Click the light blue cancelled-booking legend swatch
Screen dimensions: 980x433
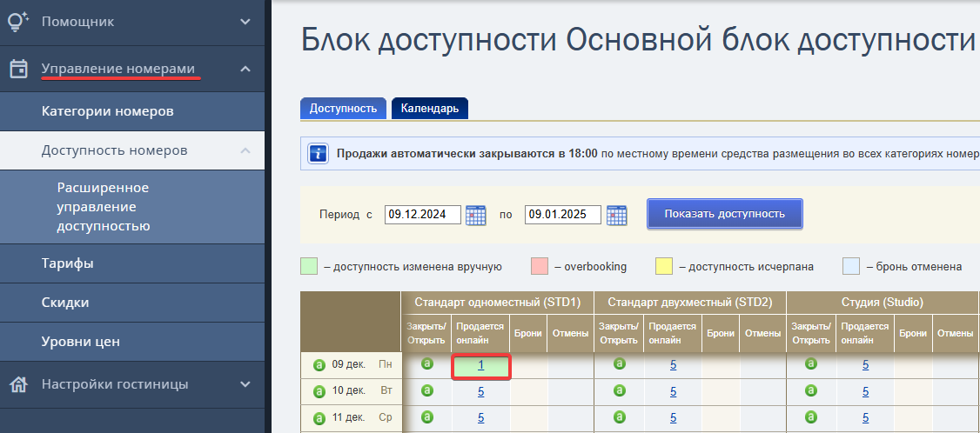(850, 266)
